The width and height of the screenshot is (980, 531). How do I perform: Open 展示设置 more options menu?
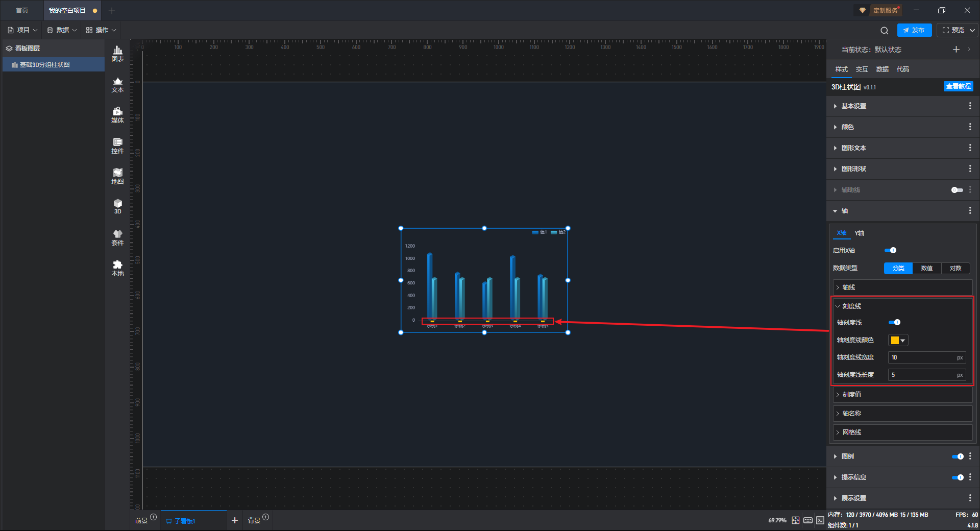970,498
